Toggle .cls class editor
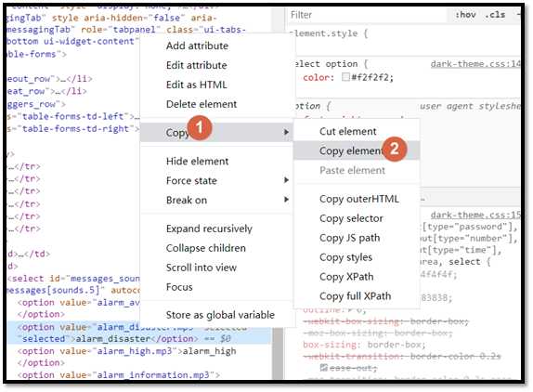Screen dimensions: 533x392 coord(495,15)
